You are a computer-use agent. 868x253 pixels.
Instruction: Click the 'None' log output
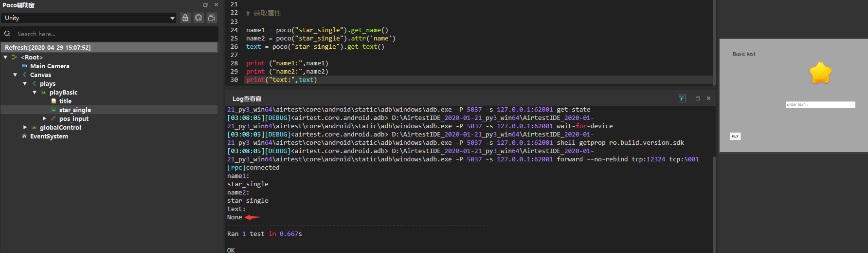pyautogui.click(x=235, y=217)
